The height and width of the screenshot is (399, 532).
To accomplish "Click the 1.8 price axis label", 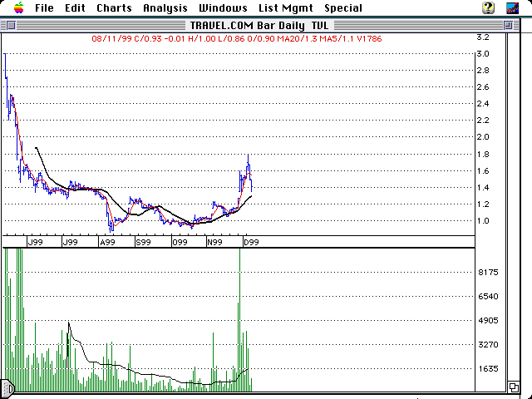I will point(483,155).
